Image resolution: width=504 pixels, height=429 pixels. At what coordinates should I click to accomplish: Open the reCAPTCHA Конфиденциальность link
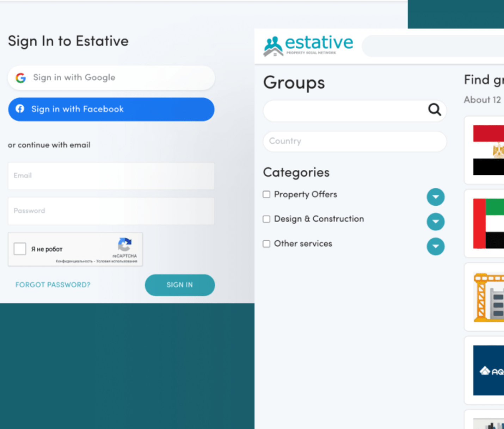(74, 261)
